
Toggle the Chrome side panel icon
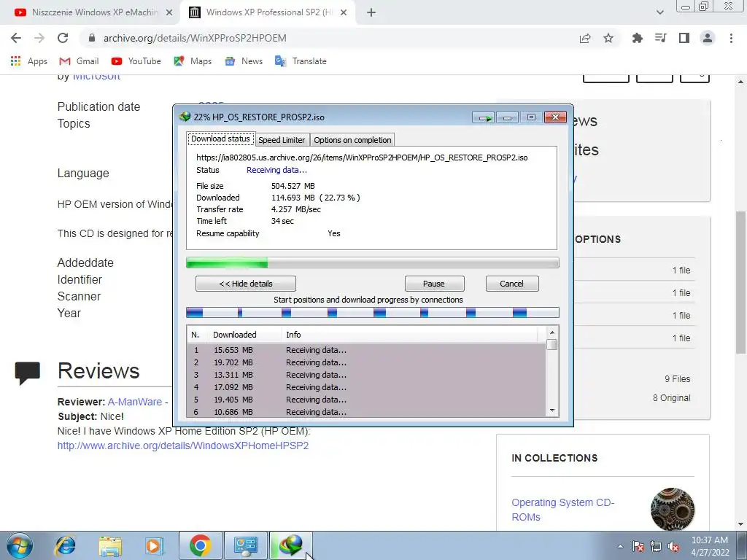[684, 38]
